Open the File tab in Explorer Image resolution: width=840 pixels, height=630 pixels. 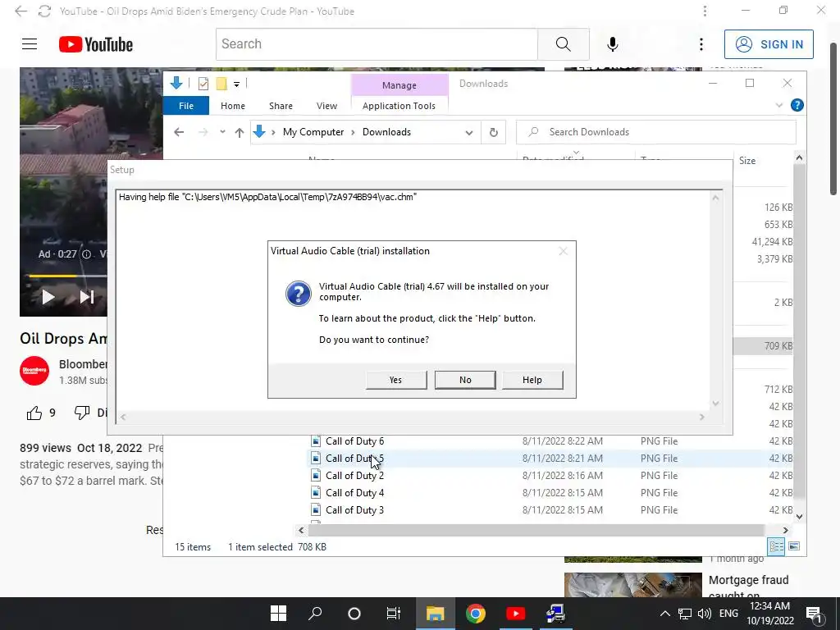coord(186,106)
